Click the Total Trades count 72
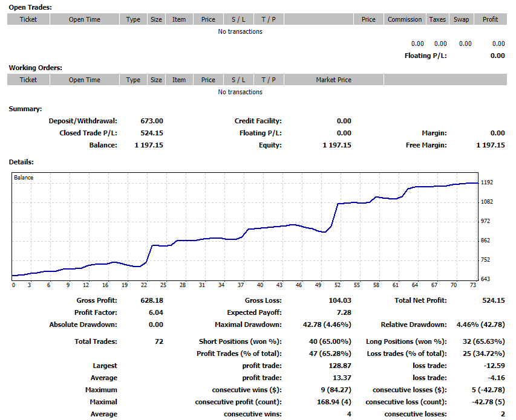 pos(159,341)
